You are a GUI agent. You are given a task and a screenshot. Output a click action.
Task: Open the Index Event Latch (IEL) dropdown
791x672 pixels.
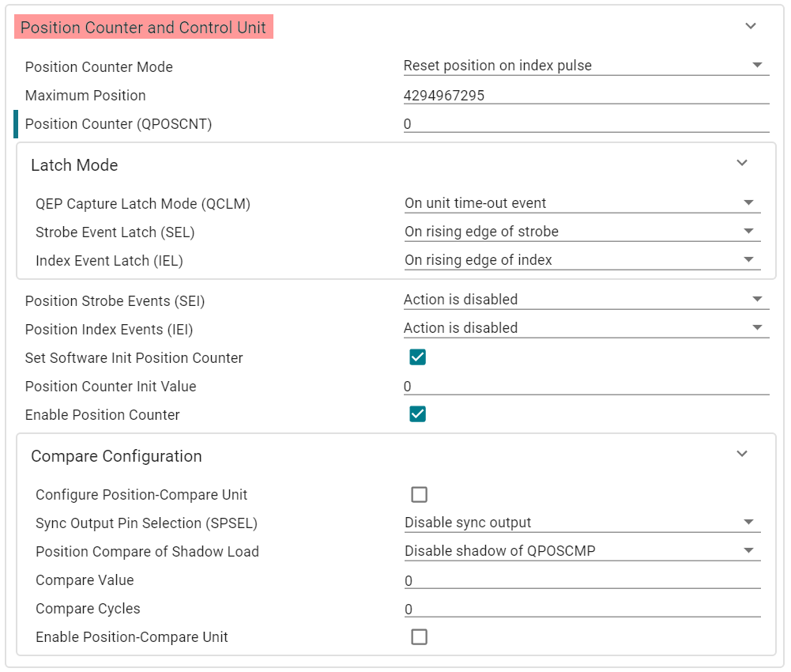[582, 260]
